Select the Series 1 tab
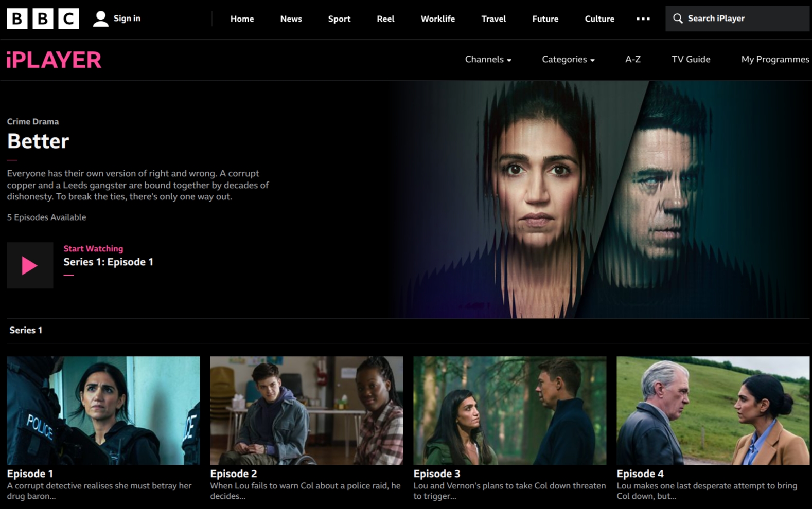Screen dimensions: 812x509 26,330
